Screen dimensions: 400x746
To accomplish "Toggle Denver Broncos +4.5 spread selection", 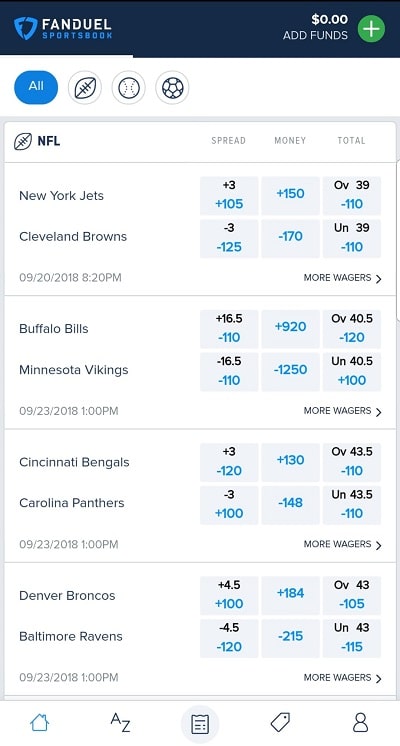I will [x=229, y=595].
